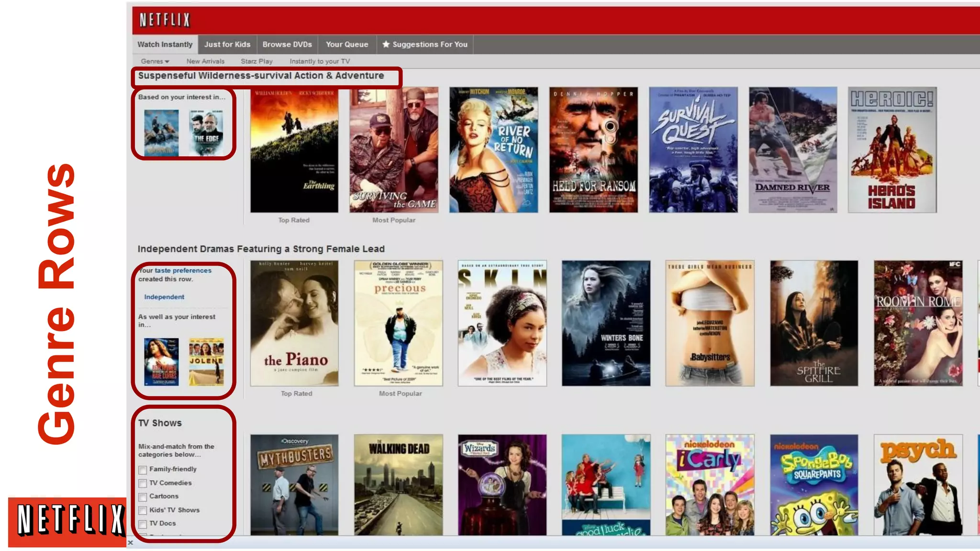Switch to the Watch Instantly tab
The image size is (980, 551).
coord(165,44)
